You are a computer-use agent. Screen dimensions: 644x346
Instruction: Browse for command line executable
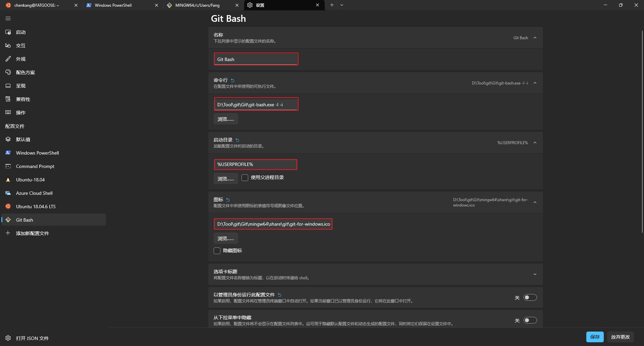[x=226, y=119]
